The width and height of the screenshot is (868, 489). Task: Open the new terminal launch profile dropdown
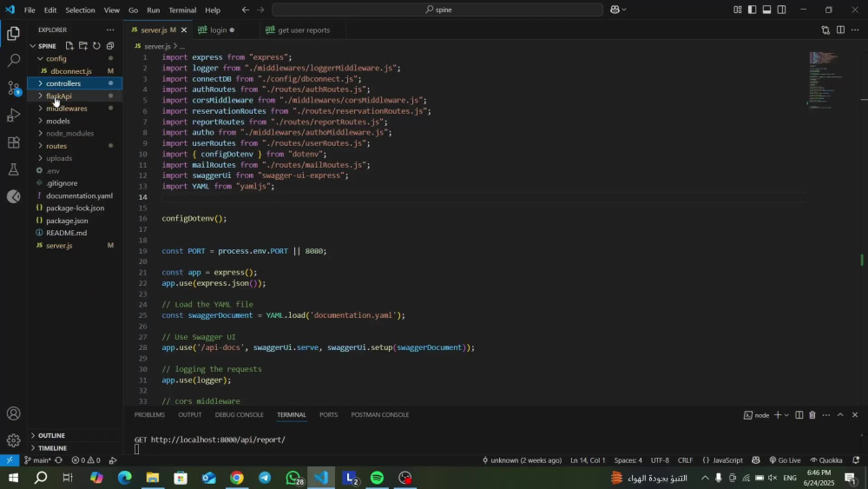point(786,415)
